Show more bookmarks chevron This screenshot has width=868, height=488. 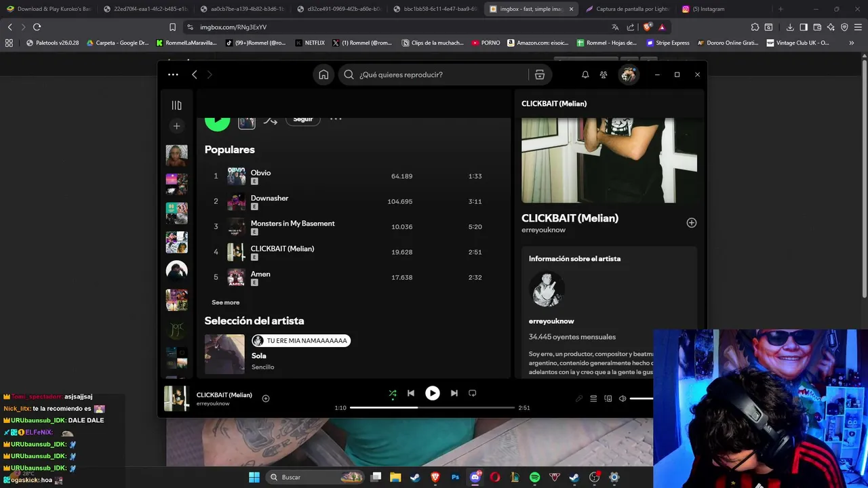click(x=851, y=43)
